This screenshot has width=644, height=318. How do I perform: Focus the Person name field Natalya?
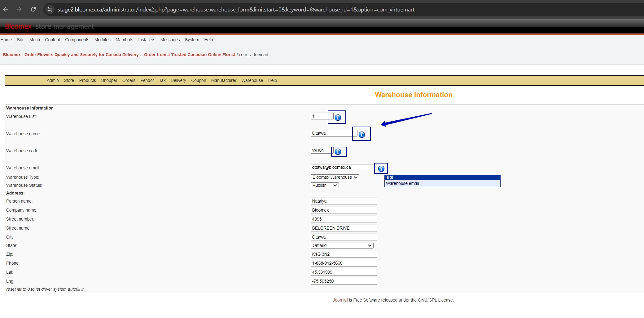click(344, 201)
